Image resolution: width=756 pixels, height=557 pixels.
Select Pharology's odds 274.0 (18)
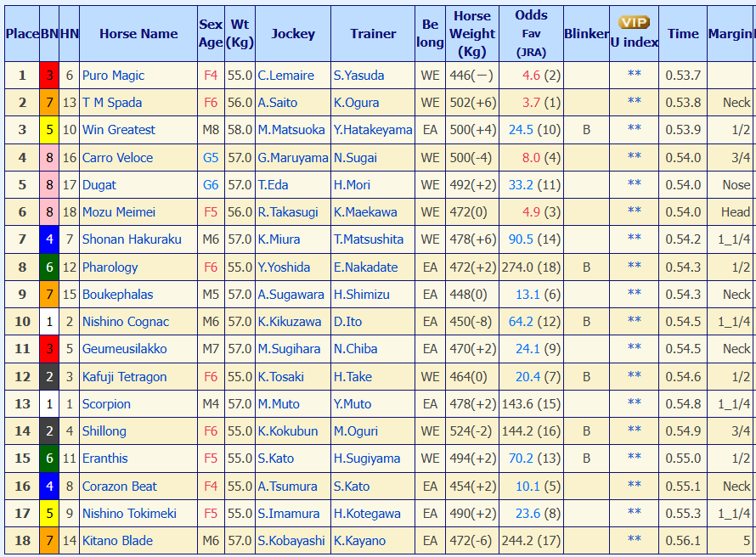531,267
